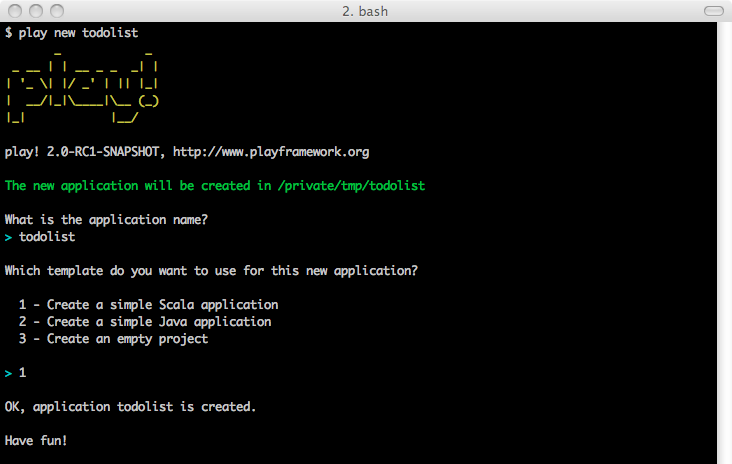732x464 pixels.
Task: Select option 2 Create a simple Java application
Action: point(145,322)
